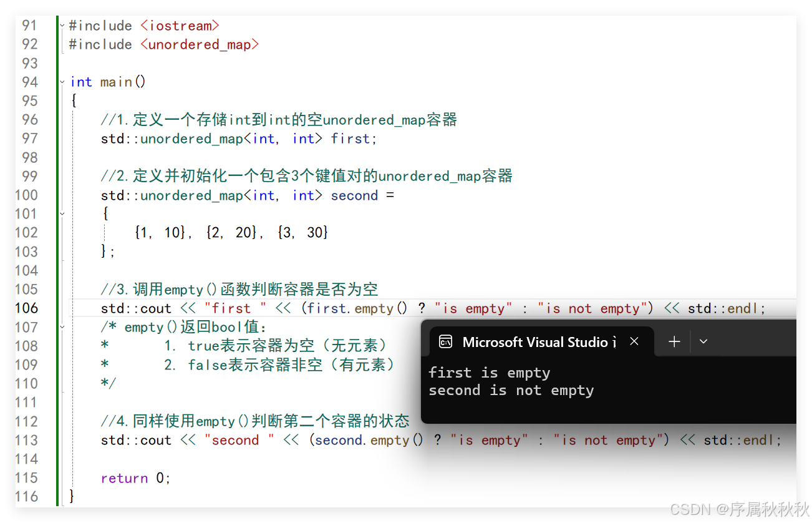Click the {2, 20} pair in initializer

coord(231,233)
